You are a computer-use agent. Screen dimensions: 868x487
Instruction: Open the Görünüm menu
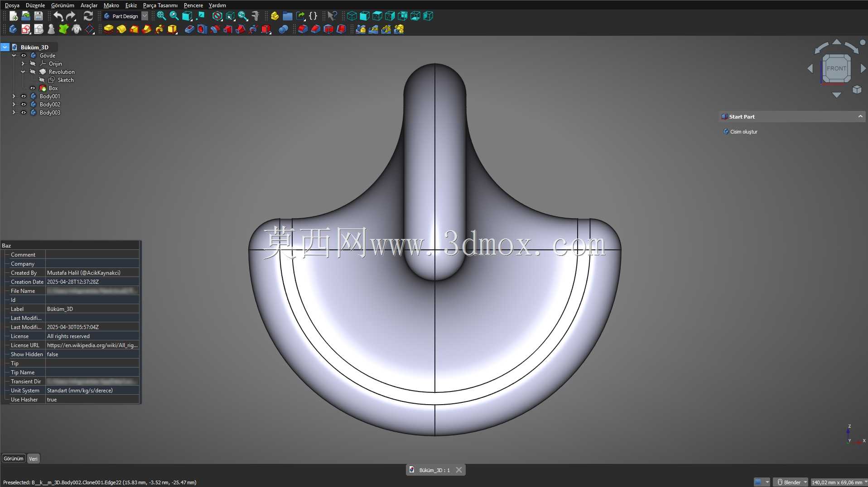pyautogui.click(x=63, y=5)
